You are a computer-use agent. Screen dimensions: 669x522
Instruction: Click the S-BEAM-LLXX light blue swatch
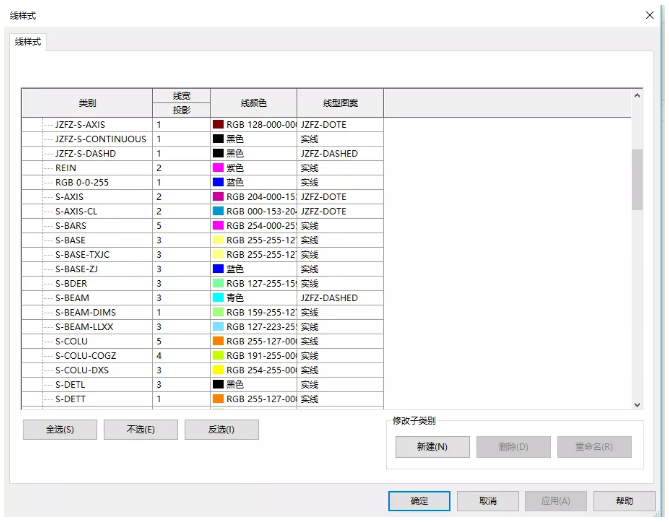[218, 327]
